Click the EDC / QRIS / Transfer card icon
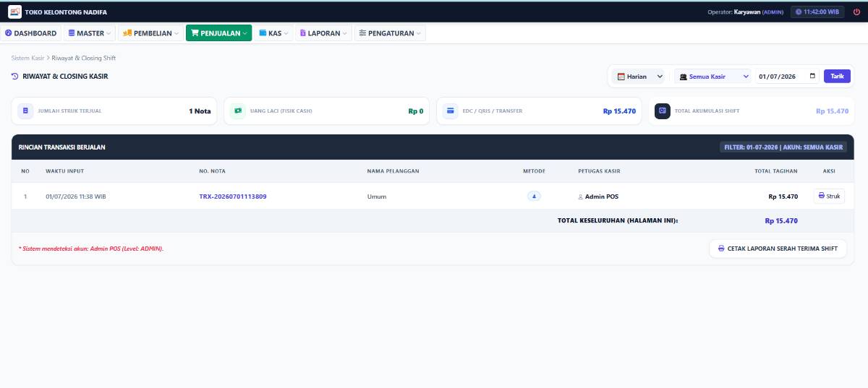This screenshot has width=868, height=388. (x=450, y=111)
